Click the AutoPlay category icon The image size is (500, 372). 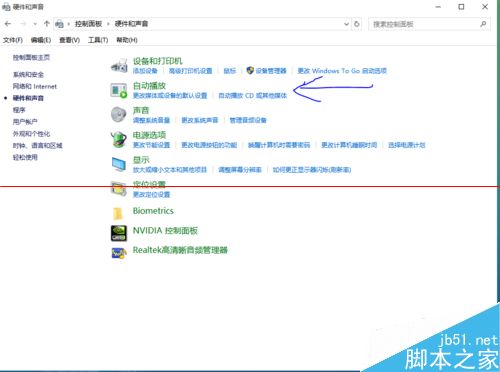[x=119, y=90]
